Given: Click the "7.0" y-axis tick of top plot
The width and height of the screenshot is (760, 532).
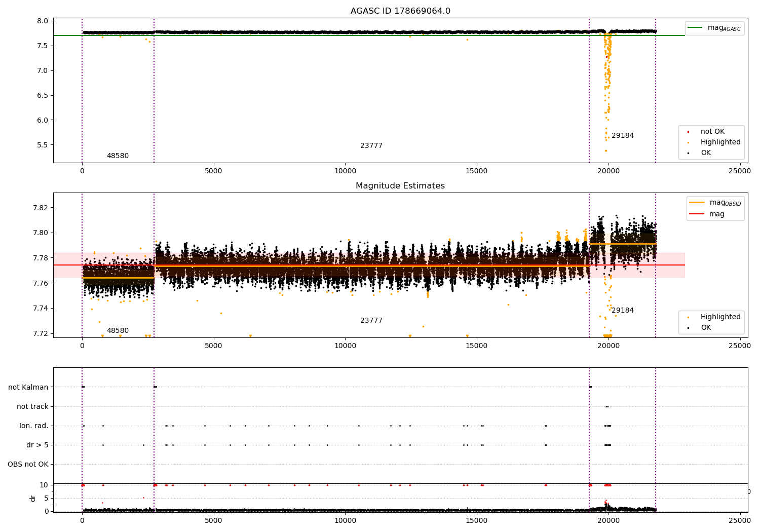Looking at the screenshot, I should pyautogui.click(x=43, y=70).
